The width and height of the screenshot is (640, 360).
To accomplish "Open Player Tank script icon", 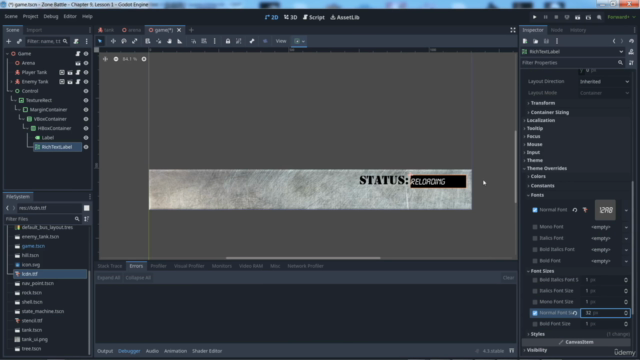I will click(x=78, y=72).
